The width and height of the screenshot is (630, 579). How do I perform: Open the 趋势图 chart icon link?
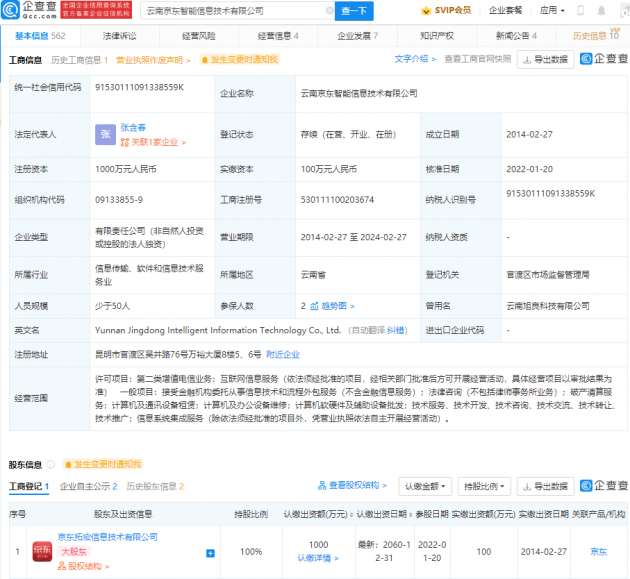pos(332,306)
